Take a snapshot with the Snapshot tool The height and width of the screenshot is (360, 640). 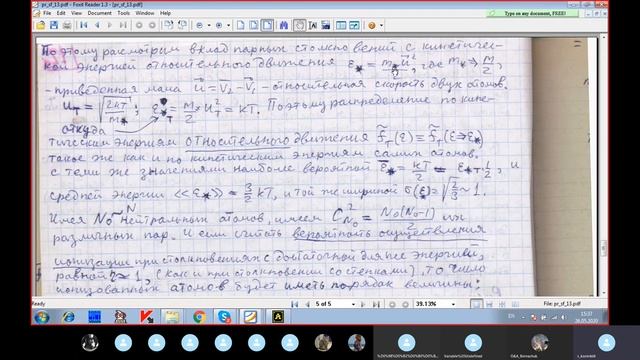326,25
